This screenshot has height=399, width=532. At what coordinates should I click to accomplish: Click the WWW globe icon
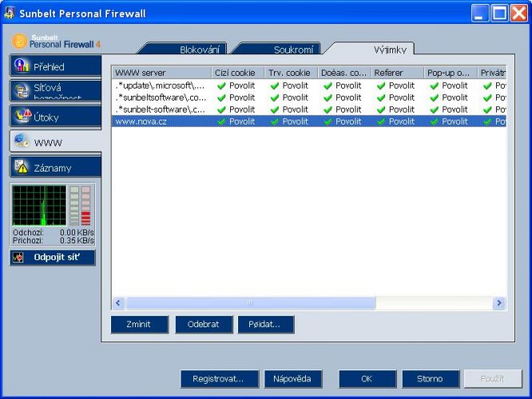click(x=22, y=141)
